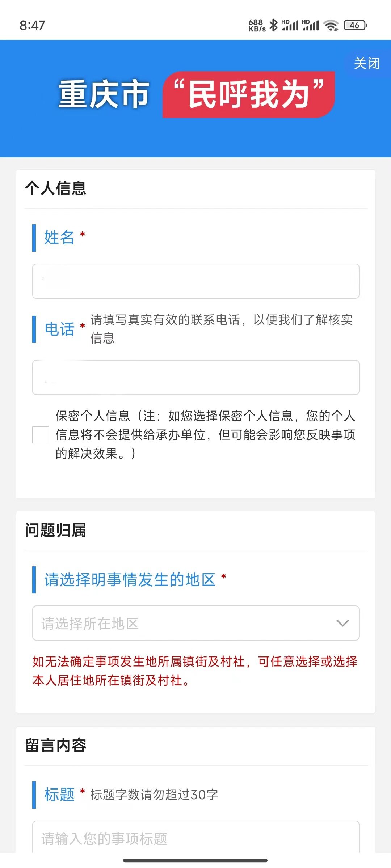The width and height of the screenshot is (391, 868).
Task: Tap the second HD signal bars icon
Action: coord(310,25)
